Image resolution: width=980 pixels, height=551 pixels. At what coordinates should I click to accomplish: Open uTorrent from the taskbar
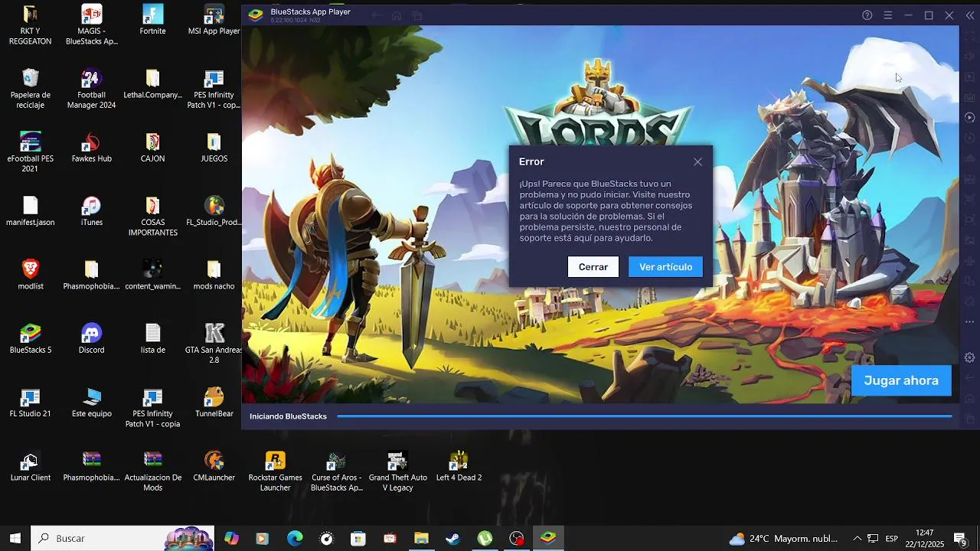click(x=485, y=538)
